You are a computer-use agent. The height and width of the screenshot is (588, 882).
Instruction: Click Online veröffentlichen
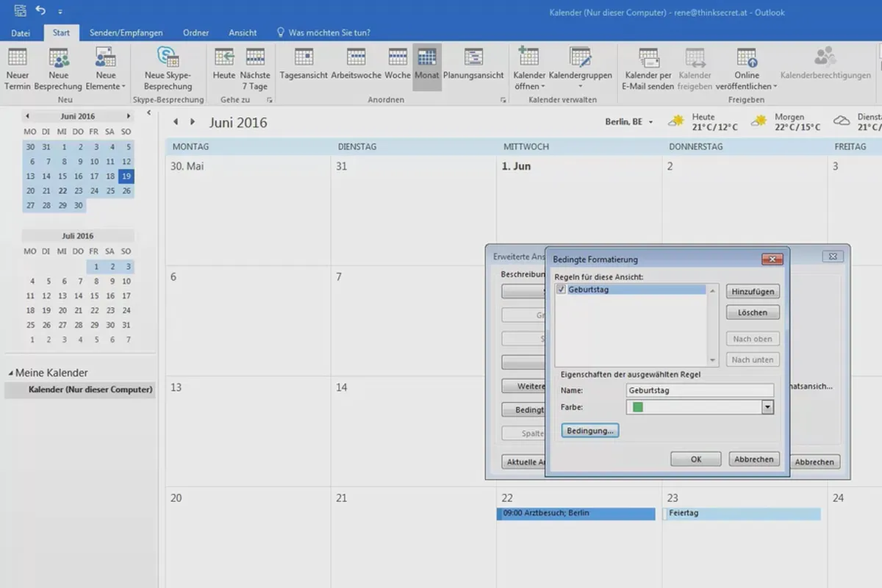747,70
